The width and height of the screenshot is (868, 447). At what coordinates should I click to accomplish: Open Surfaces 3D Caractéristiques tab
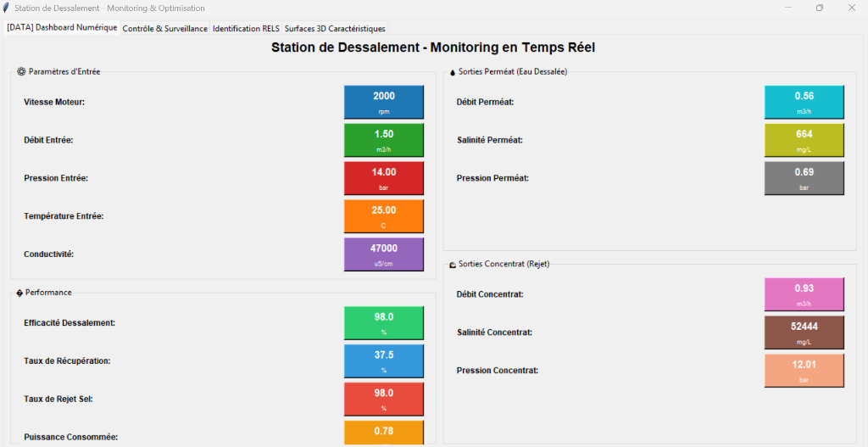(334, 28)
